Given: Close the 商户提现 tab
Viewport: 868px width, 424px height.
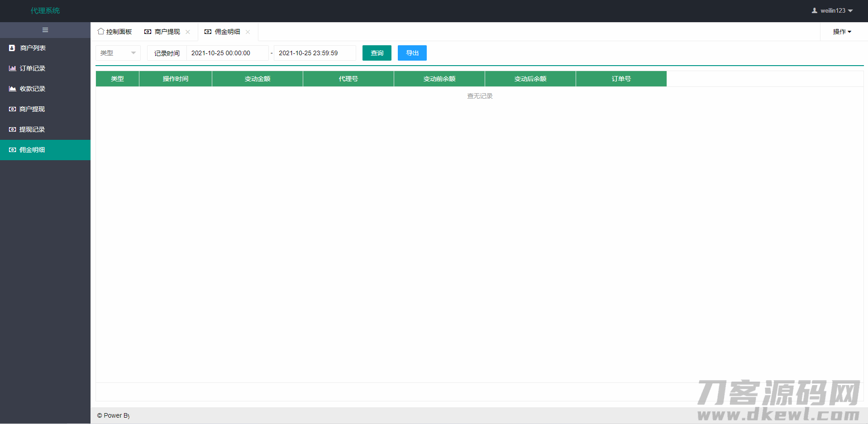Looking at the screenshot, I should [188, 32].
